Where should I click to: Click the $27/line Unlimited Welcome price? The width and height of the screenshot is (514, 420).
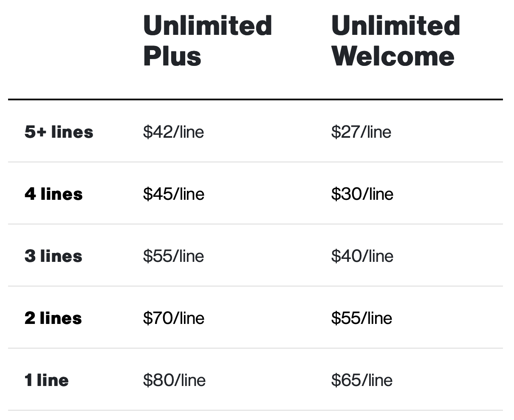pos(361,132)
